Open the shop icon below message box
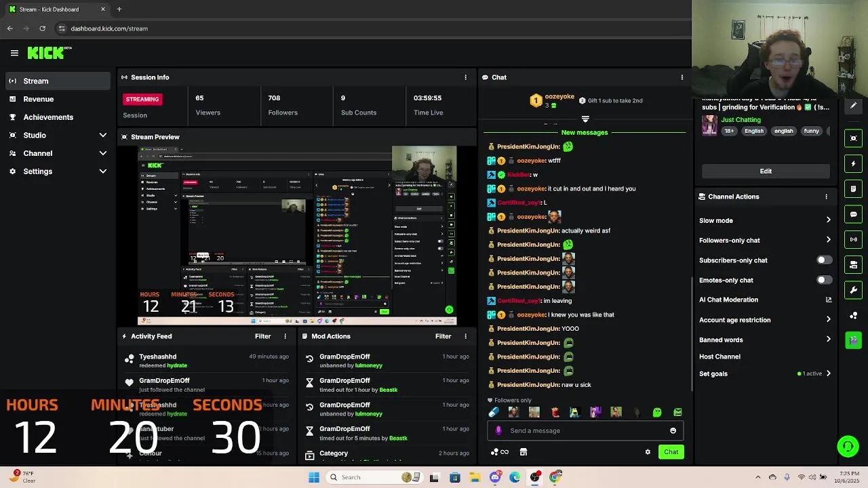 (x=524, y=452)
